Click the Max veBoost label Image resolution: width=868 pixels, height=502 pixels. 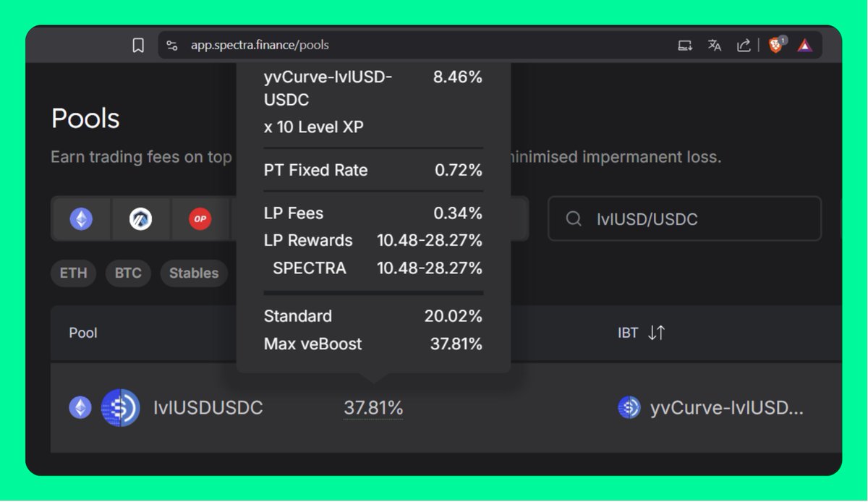[312, 344]
